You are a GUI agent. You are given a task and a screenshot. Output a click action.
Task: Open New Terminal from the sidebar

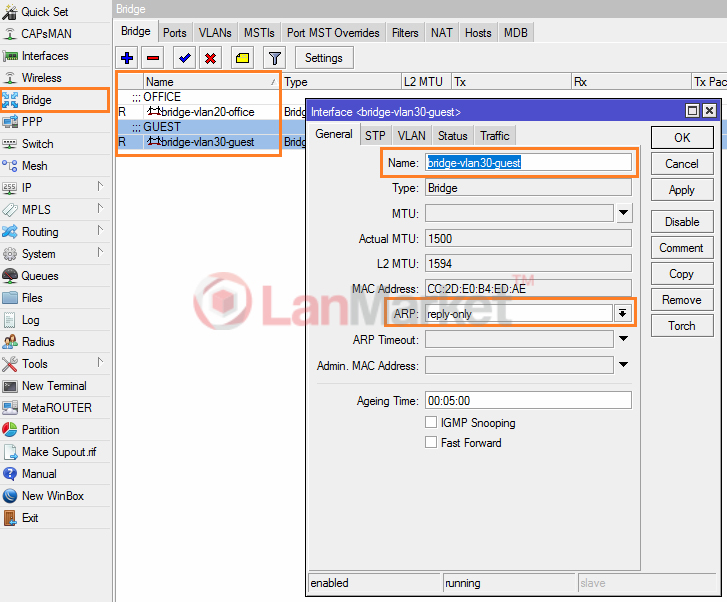[54, 386]
